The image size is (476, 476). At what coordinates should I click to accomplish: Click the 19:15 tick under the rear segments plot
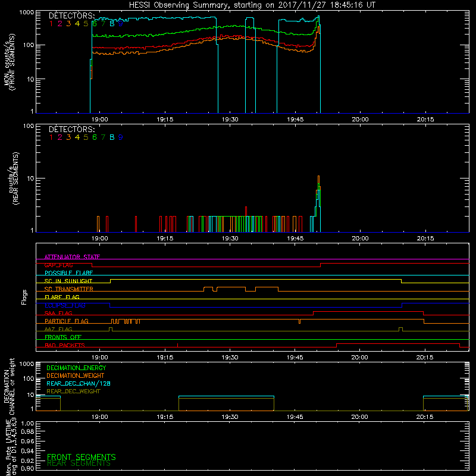click(165, 239)
